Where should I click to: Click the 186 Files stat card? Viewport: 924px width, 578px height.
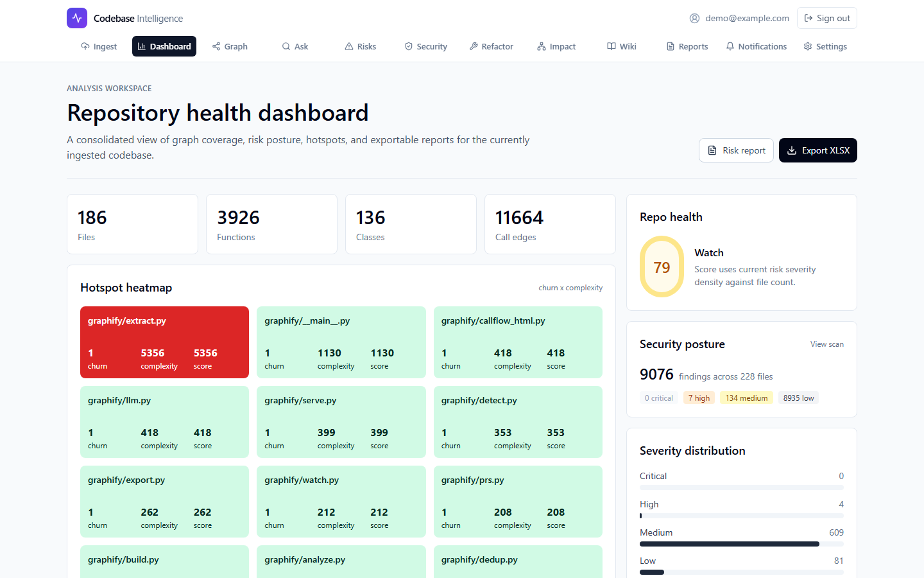pyautogui.click(x=132, y=224)
